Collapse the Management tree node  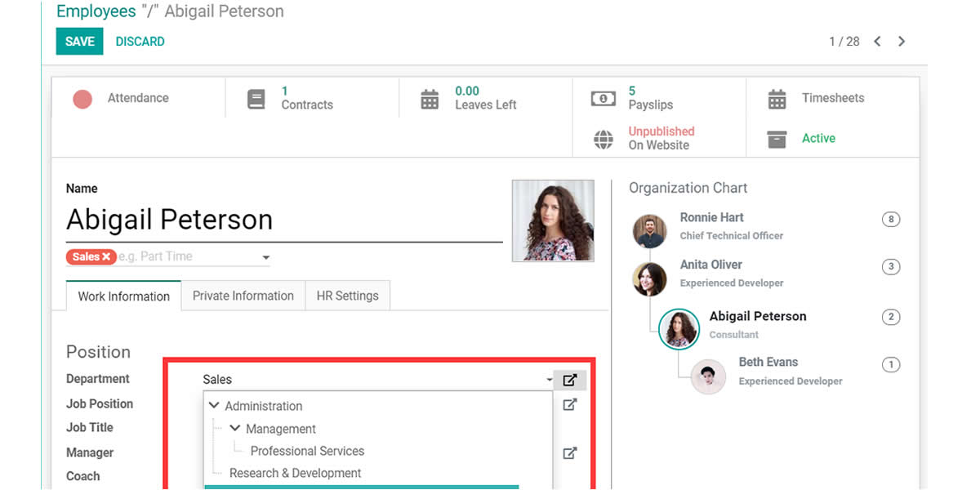[235, 429]
